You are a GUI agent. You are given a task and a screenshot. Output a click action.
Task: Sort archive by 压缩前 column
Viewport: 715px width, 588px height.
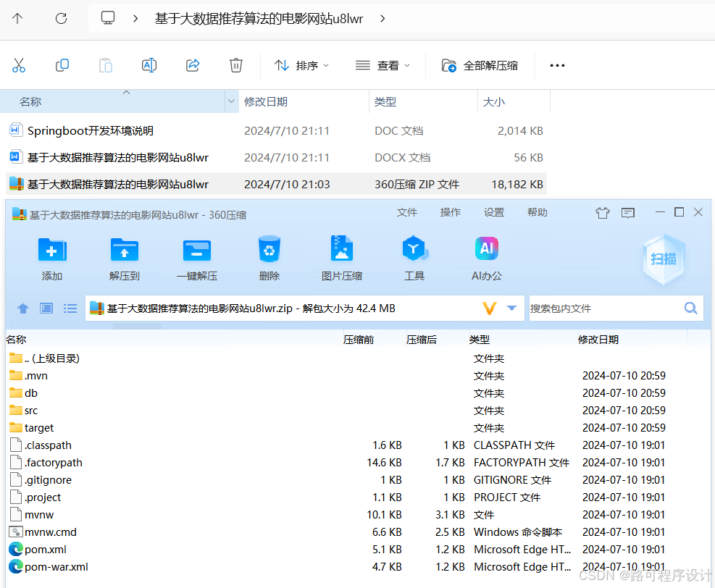pyautogui.click(x=359, y=340)
